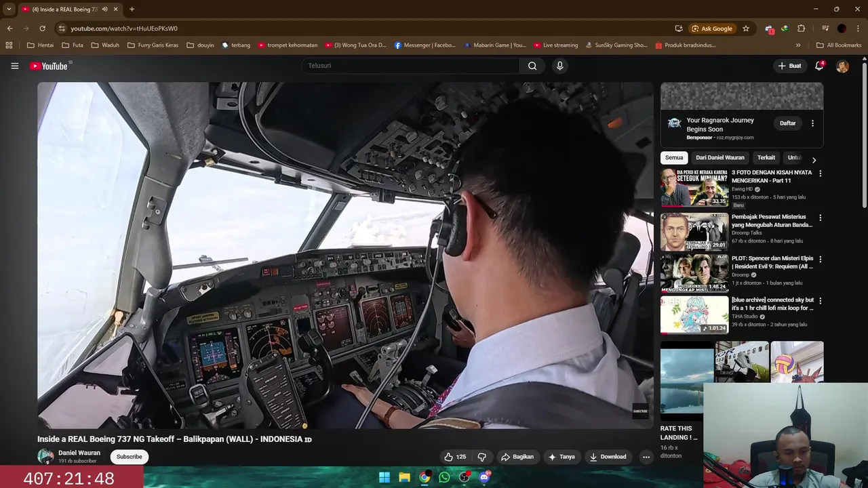The image size is (868, 488).
Task: Go to the YouTube home logo
Action: [x=49, y=66]
